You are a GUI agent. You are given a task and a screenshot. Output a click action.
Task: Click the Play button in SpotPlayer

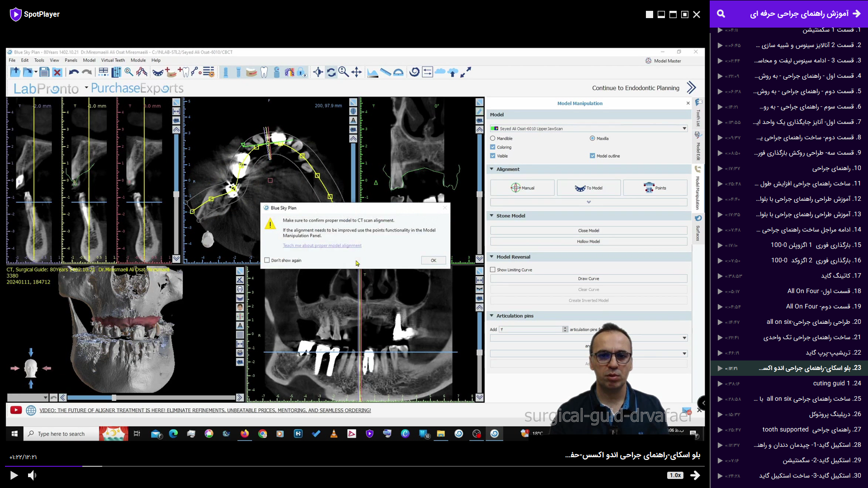click(x=14, y=475)
